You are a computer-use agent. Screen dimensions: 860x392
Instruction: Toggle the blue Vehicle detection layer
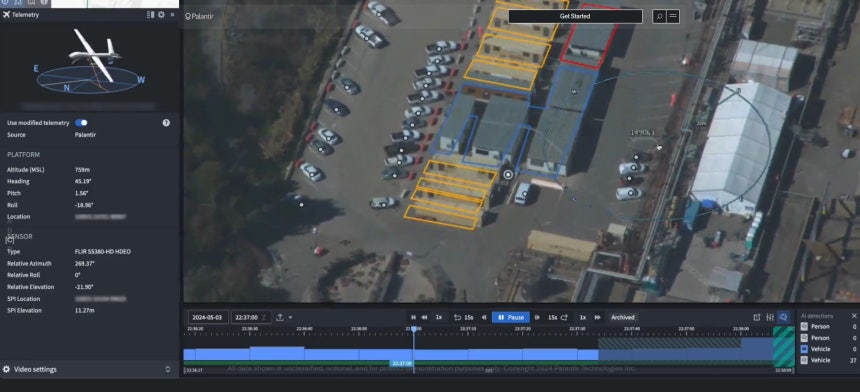[804, 349]
